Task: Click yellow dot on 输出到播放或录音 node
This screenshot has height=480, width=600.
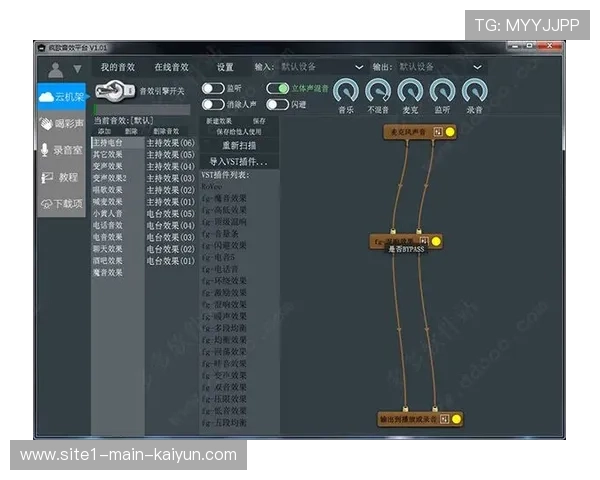Action: [x=456, y=419]
